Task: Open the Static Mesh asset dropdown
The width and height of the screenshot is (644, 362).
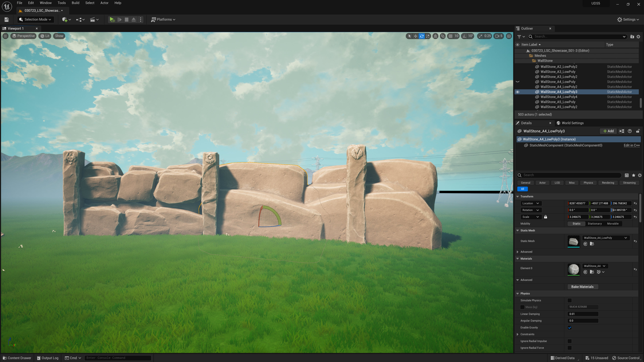Action: pyautogui.click(x=605, y=238)
